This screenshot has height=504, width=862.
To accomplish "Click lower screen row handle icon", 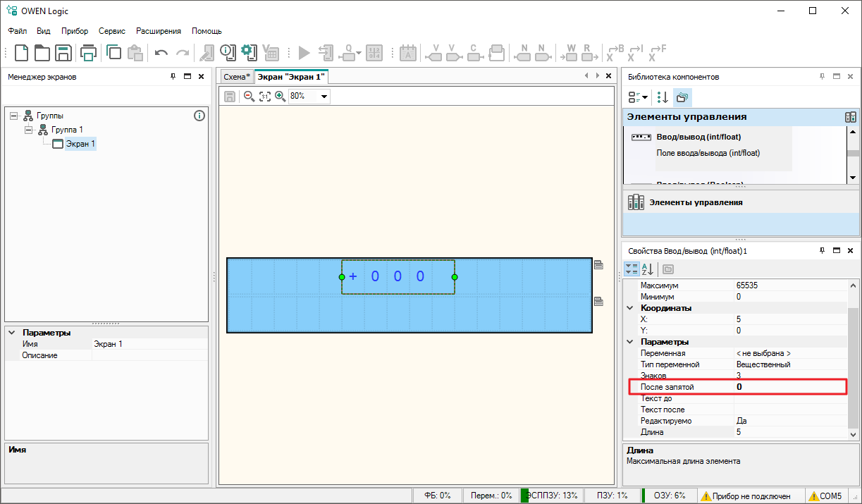I will pyautogui.click(x=598, y=302).
